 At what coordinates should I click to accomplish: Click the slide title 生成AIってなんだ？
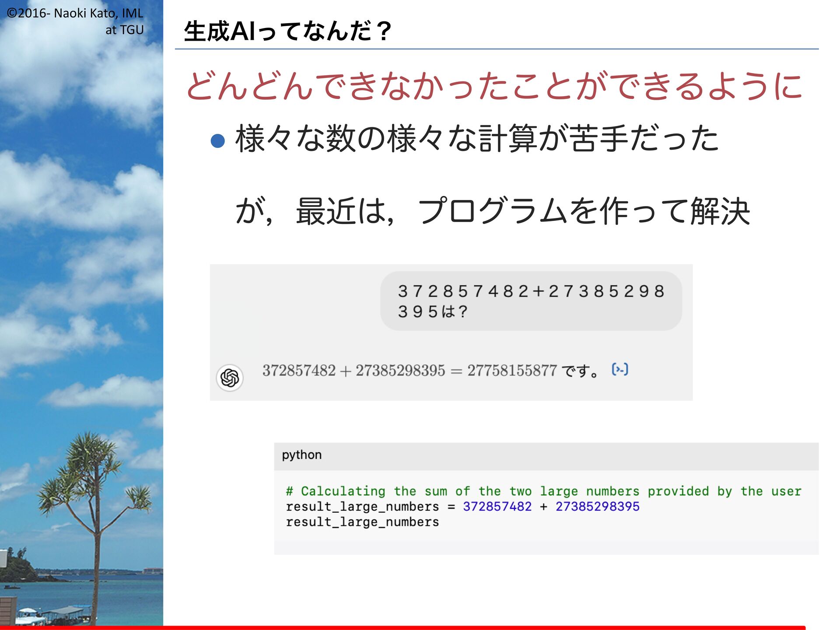[287, 31]
